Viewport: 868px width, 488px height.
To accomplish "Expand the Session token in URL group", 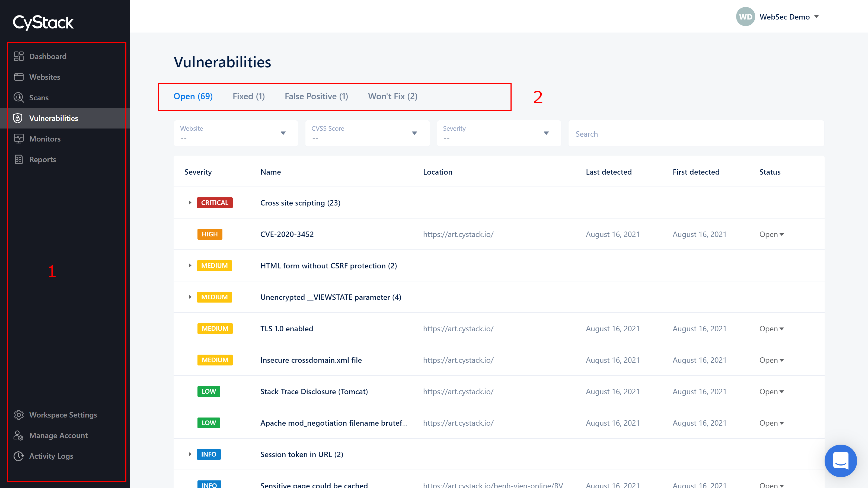I will (190, 454).
